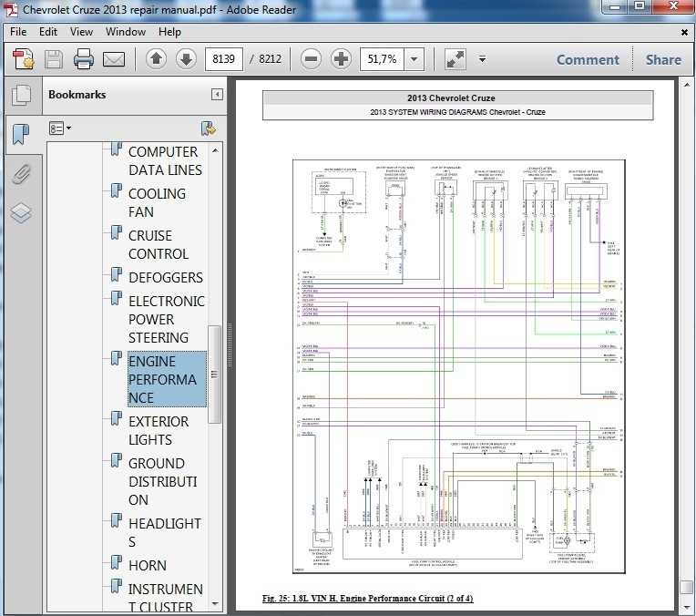The width and height of the screenshot is (696, 616).
Task: Zoom in with the plus button
Action: [341, 60]
